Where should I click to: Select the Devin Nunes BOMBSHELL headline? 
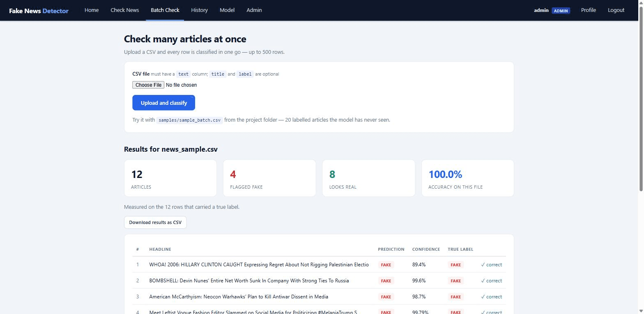249,281
